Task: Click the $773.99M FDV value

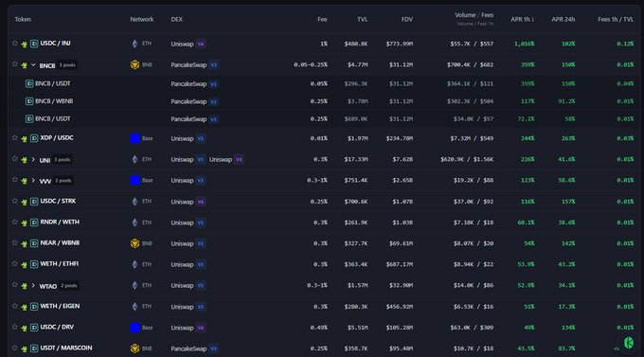Action: [x=400, y=44]
